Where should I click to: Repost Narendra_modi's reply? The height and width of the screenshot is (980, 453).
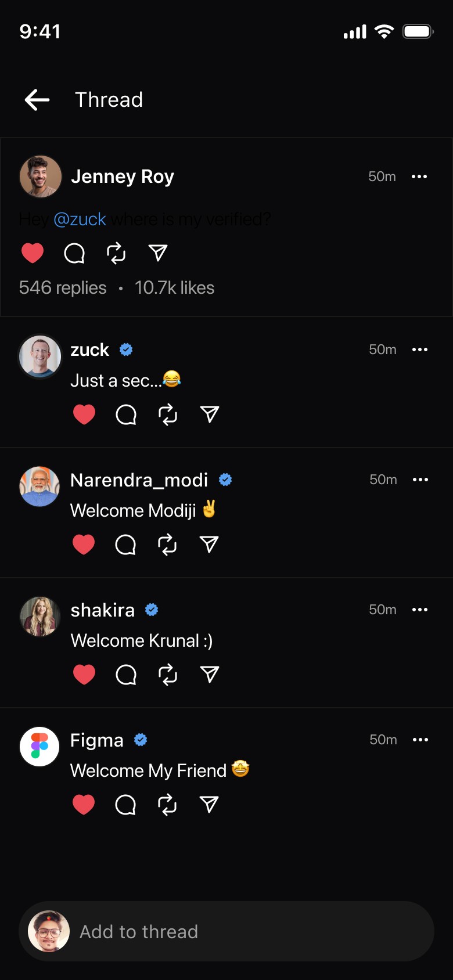[167, 545]
